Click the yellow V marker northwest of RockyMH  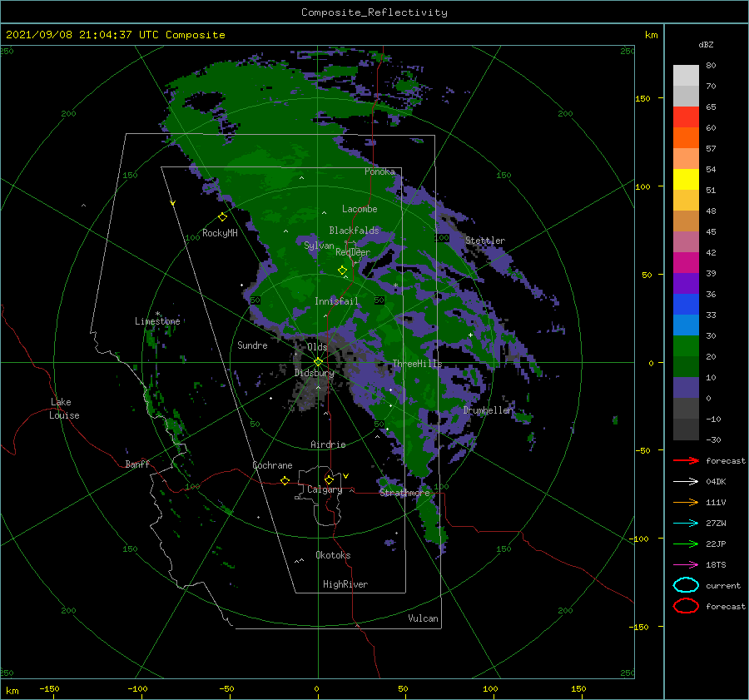point(173,203)
